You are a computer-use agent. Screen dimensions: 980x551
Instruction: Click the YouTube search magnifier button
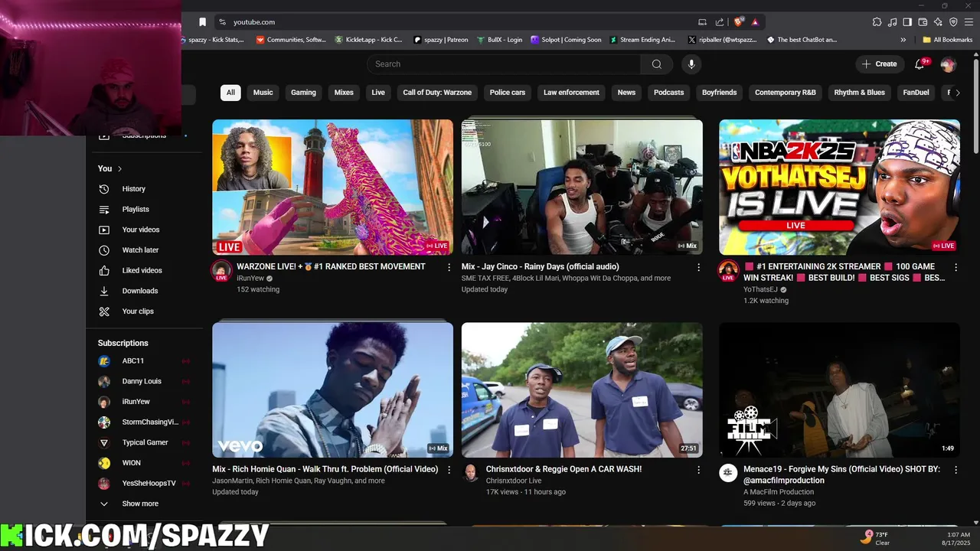pos(656,64)
